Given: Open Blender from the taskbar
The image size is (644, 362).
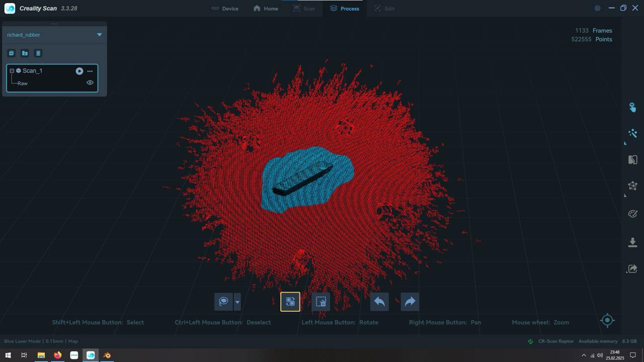Looking at the screenshot, I should (x=107, y=355).
